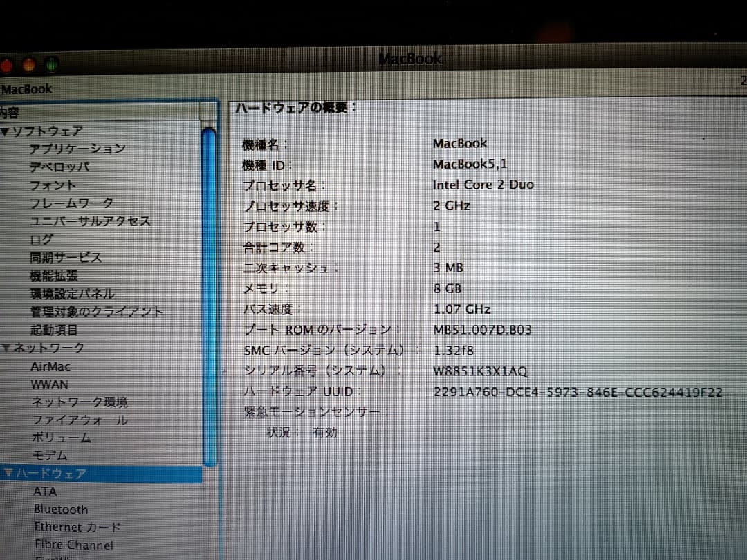Click the ハードウェアの概要 heading

point(295,108)
